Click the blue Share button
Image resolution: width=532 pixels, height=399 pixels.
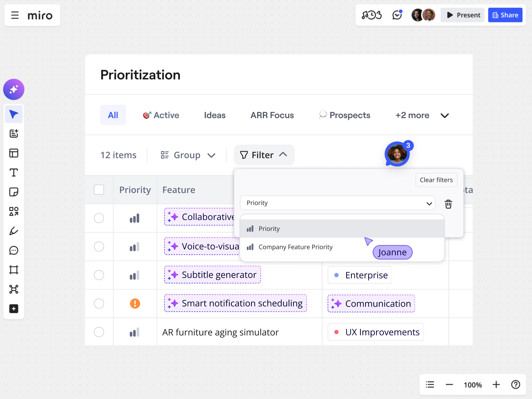tap(505, 15)
